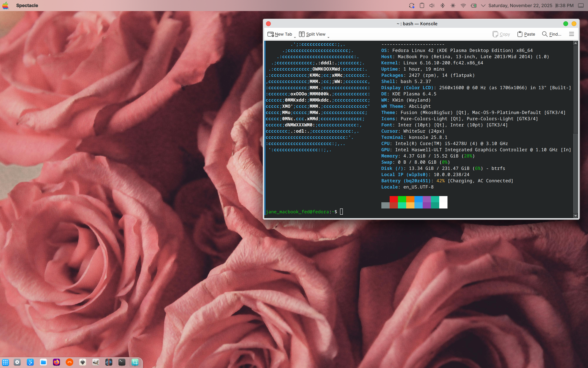Open the volume speaker icon in the menu bar

click(432, 6)
